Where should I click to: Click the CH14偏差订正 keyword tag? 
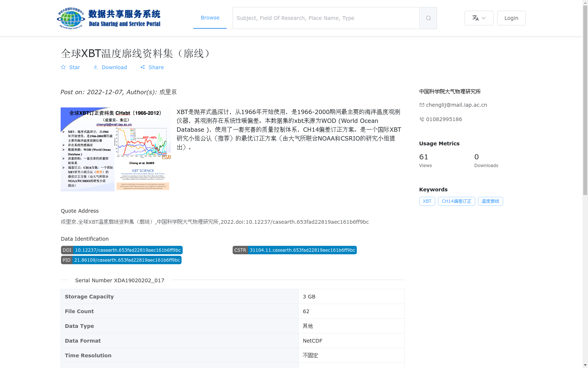pos(456,201)
